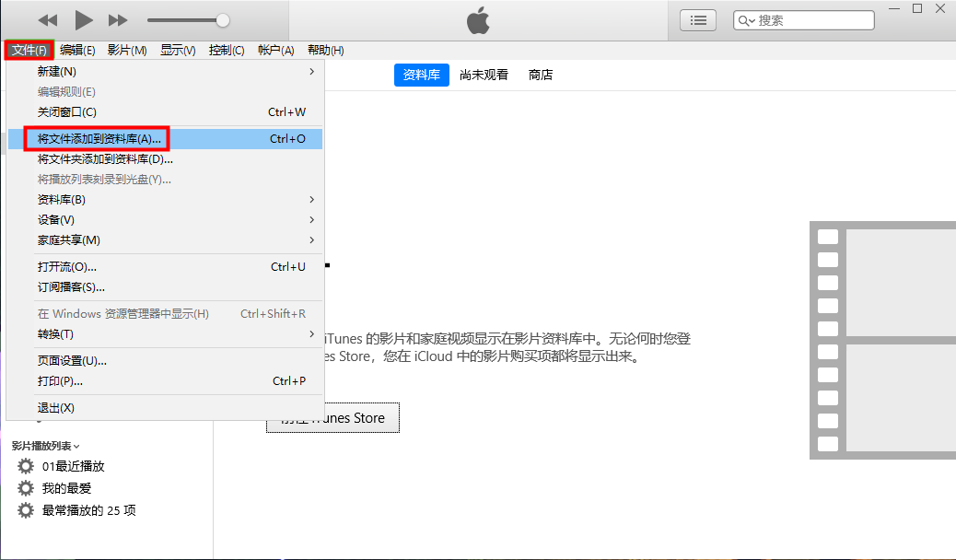Open the 控制(C) menu
The image size is (956, 560).
pos(227,50)
